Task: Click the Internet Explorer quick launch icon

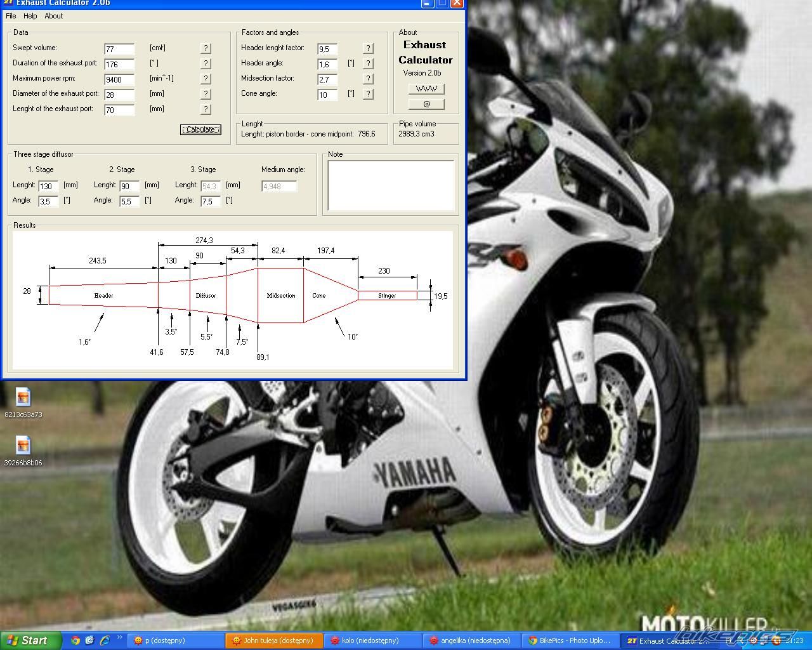Action: coord(104,640)
